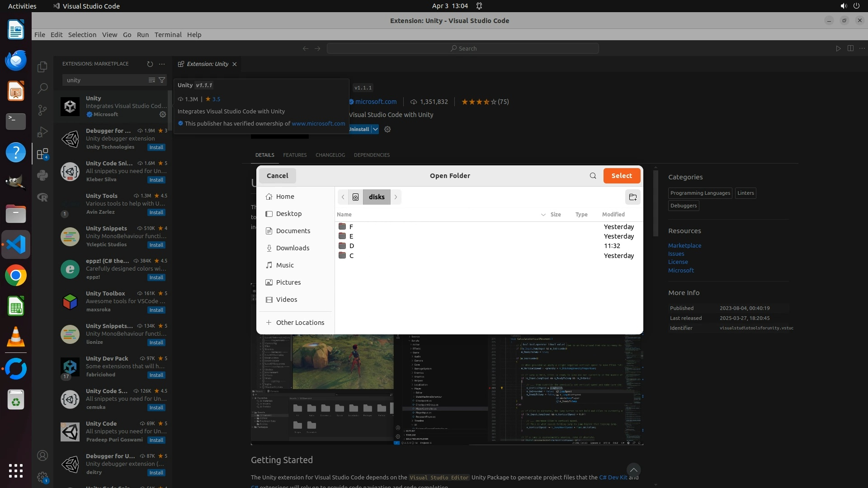Click search icon in Open Folder dialog
Screen dimensions: 868x488
(x=593, y=176)
